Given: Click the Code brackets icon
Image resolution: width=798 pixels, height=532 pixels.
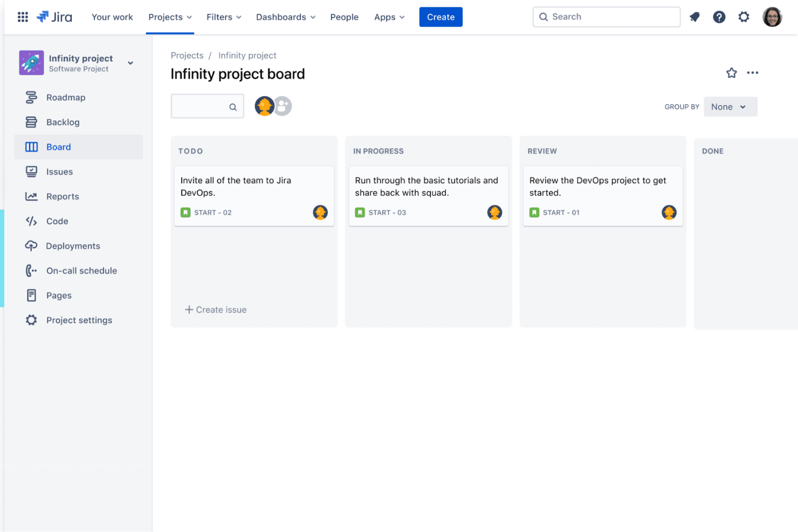Looking at the screenshot, I should pyautogui.click(x=31, y=222).
